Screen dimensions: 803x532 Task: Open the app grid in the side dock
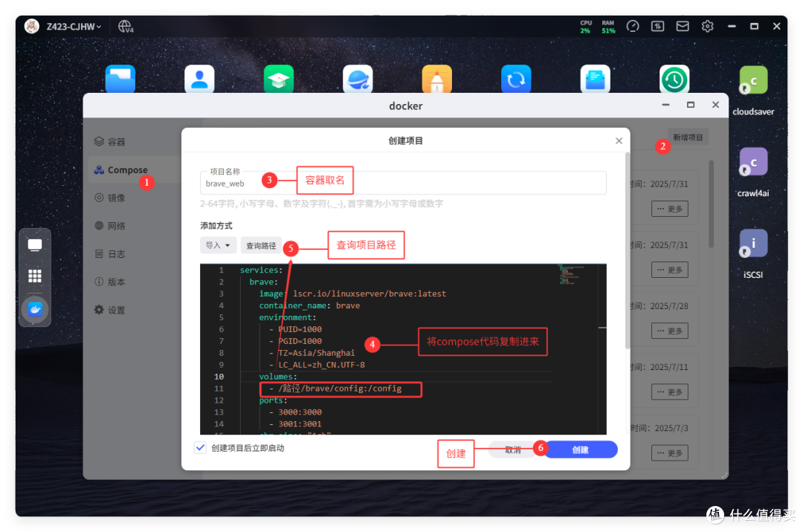coord(35,276)
